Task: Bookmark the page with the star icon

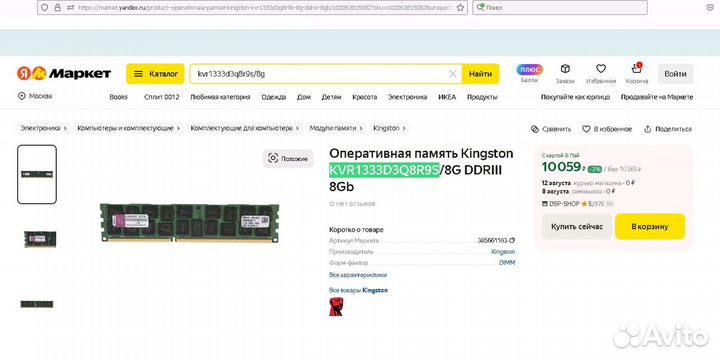Action: [x=460, y=8]
